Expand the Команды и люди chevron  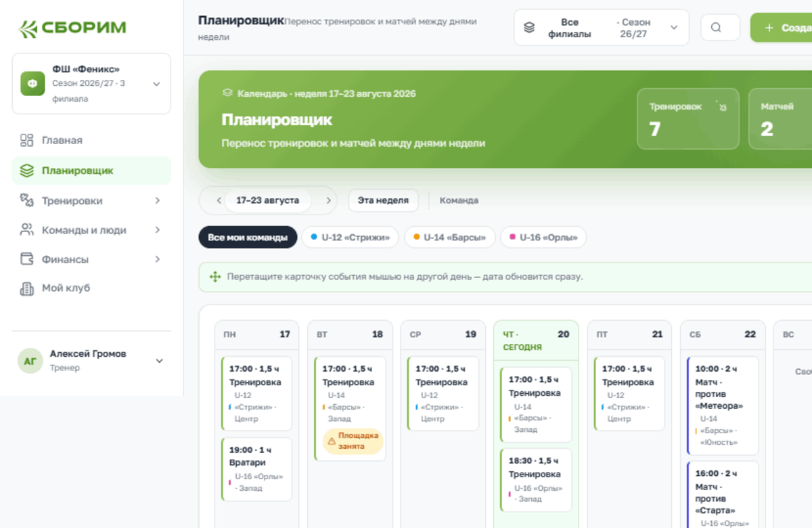tap(157, 230)
